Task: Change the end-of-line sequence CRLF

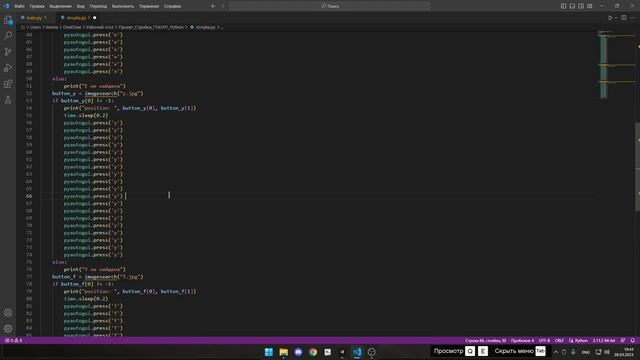Action: click(x=559, y=340)
